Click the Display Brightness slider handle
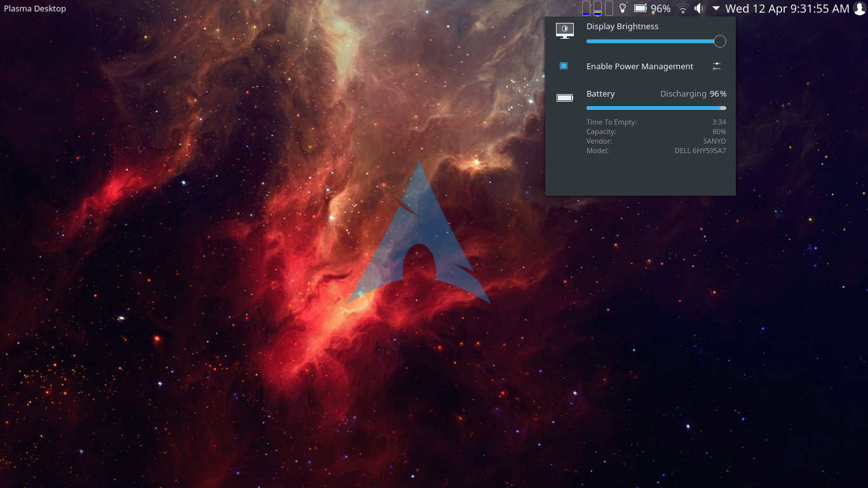Image resolution: width=868 pixels, height=488 pixels. (719, 41)
